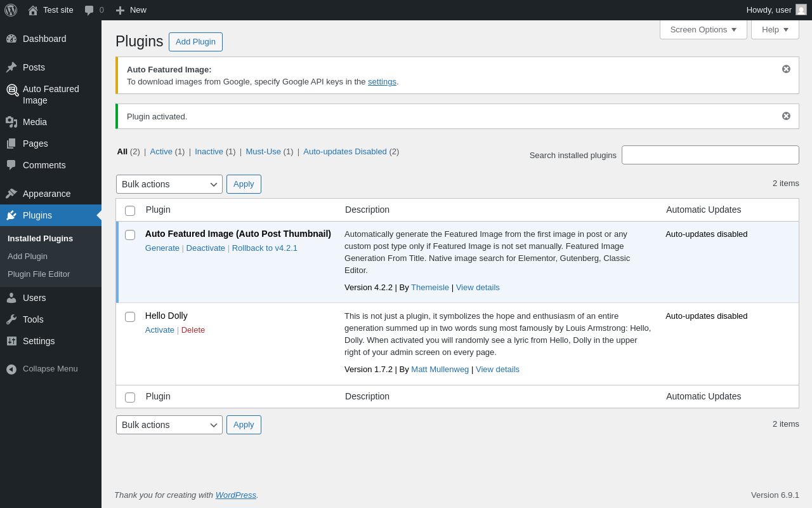Click the Appearance paintbrush icon
Image resolution: width=812 pixels, height=508 pixels.
pos(11,194)
